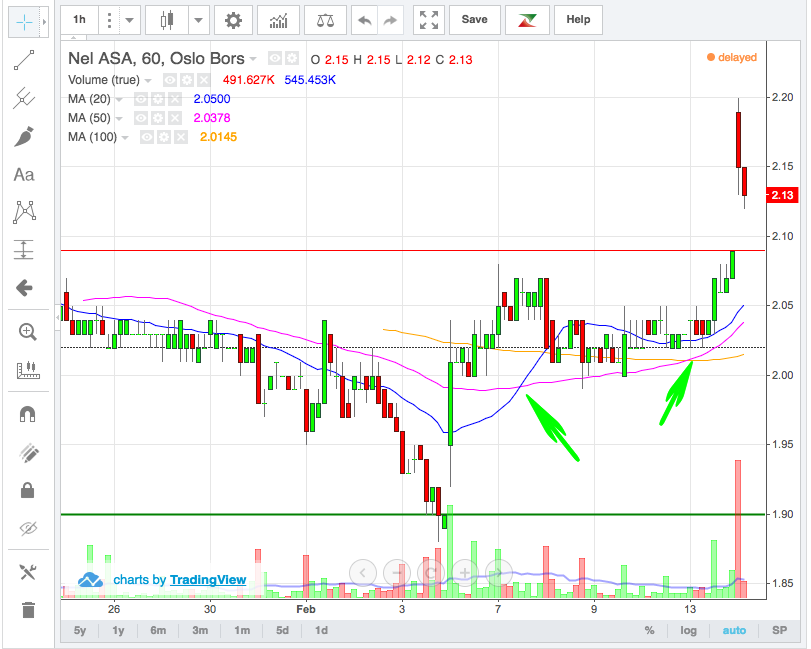Expand the MA (20) dropdown arrow
Viewport: 811px width, 649px height.
pyautogui.click(x=119, y=99)
